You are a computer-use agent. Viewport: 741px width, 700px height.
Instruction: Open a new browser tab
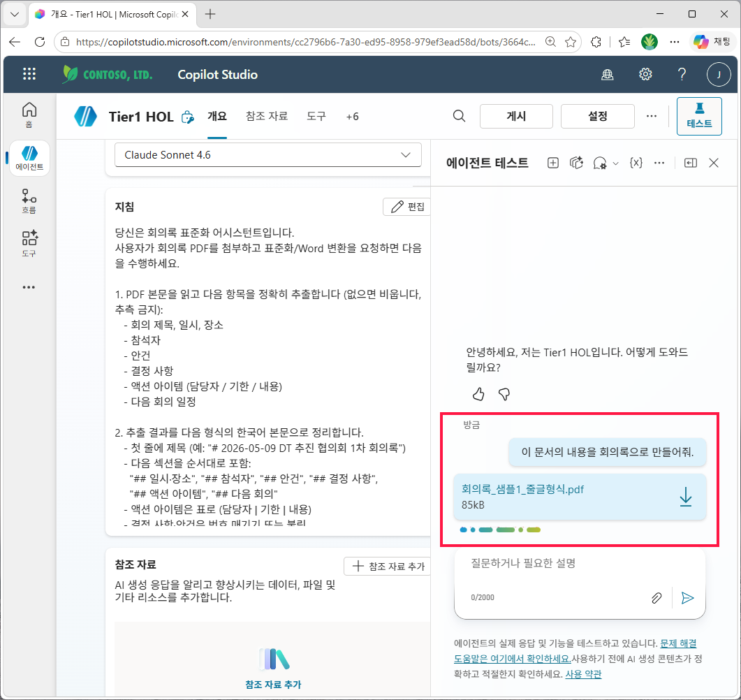tap(210, 14)
